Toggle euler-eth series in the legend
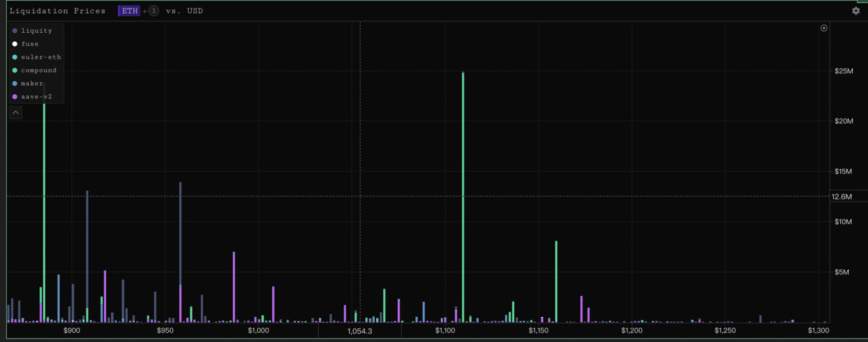This screenshot has width=868, height=342. pyautogui.click(x=41, y=57)
